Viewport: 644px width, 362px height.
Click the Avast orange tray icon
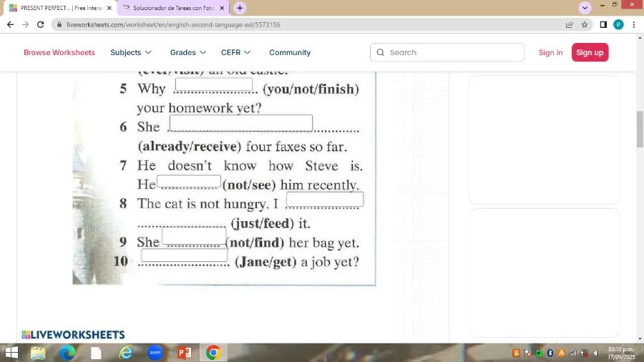tap(561, 353)
